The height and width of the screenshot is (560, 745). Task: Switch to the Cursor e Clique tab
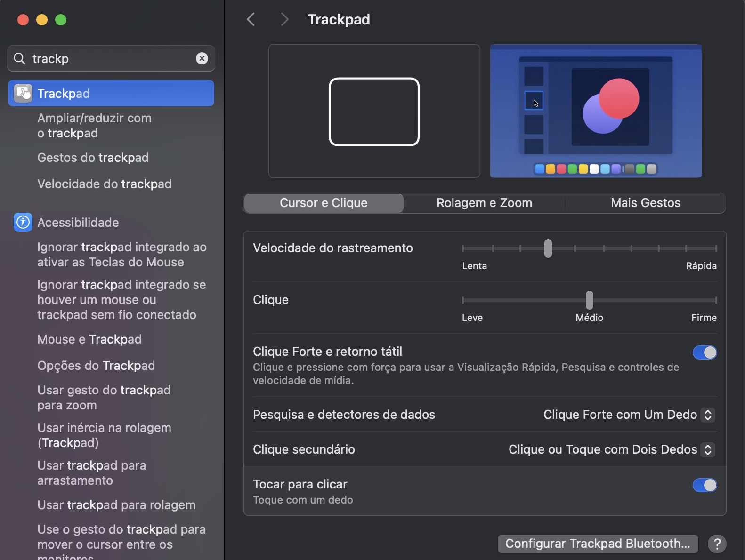(x=324, y=203)
